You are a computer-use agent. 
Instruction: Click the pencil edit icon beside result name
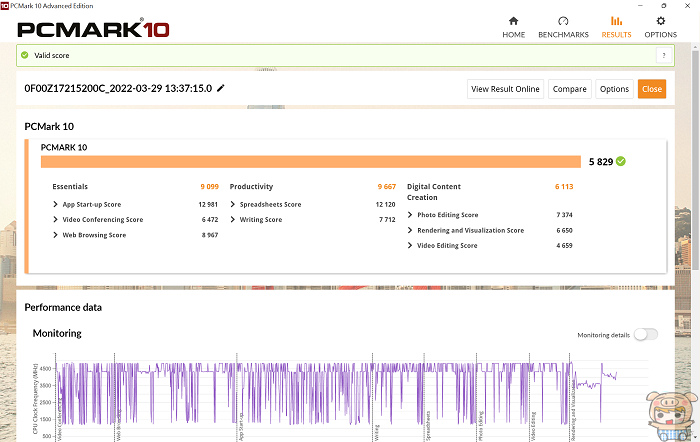[221, 88]
